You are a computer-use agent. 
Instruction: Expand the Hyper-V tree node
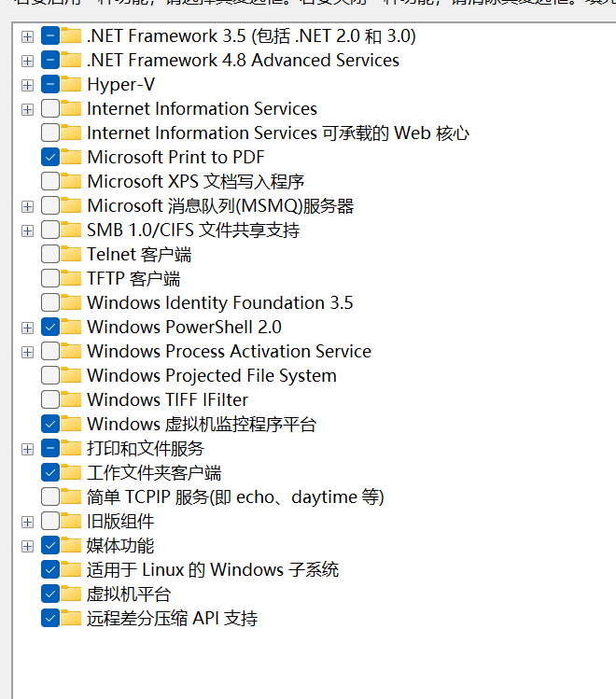point(28,85)
